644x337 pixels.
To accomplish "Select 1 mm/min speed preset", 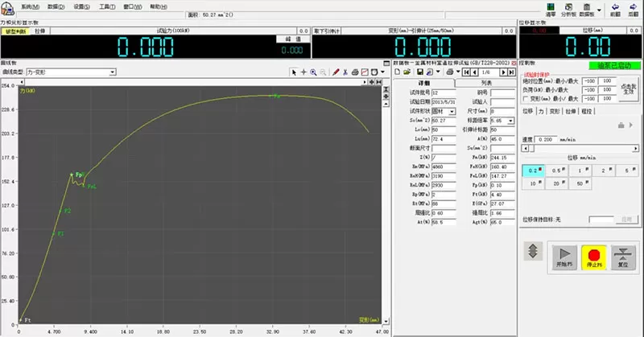I will tap(580, 171).
